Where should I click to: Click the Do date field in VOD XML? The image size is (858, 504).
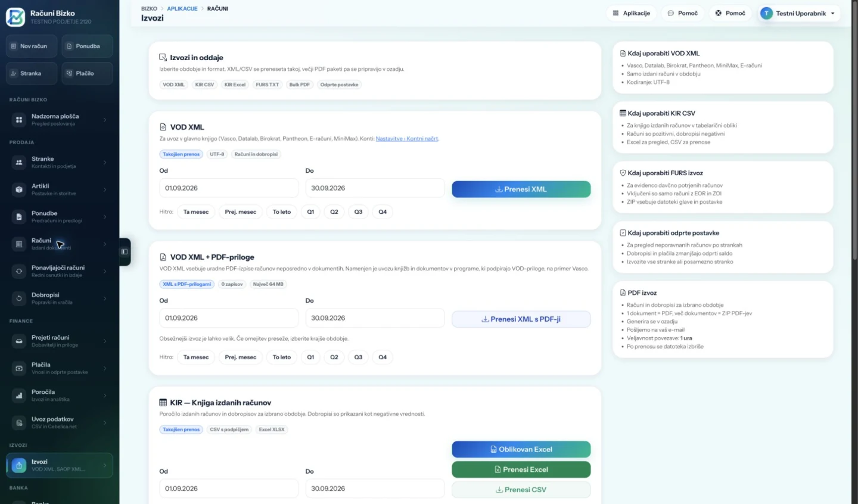tap(375, 188)
